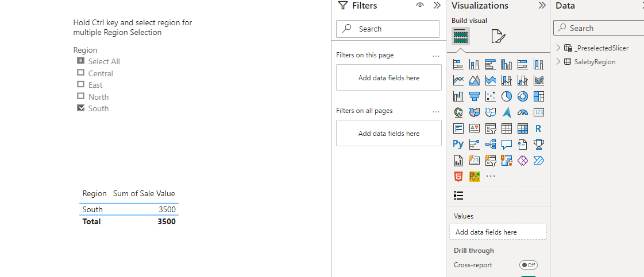
Task: Choose the Ribbon chart visual
Action: [x=538, y=80]
